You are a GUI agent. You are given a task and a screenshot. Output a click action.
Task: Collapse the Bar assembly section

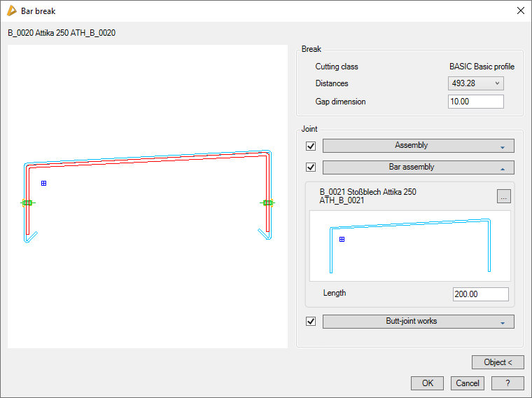coord(418,167)
